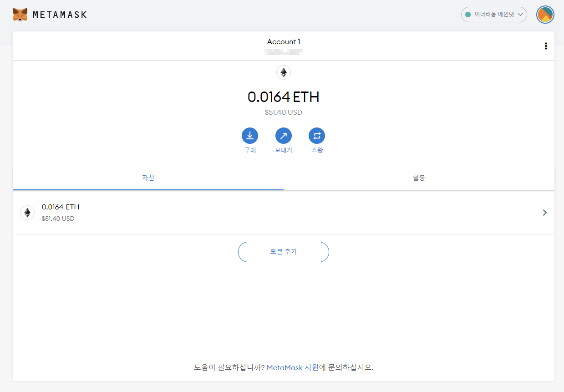Click the $51.40 USD balance text
This screenshot has width=564, height=392.
click(283, 112)
